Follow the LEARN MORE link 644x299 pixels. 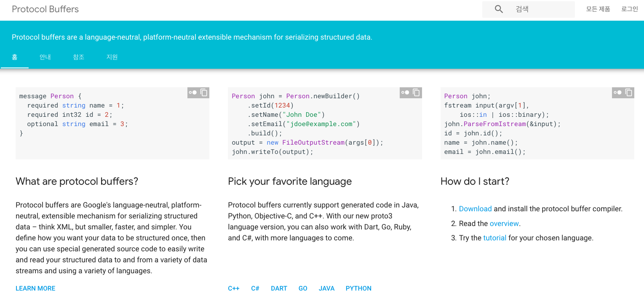(x=35, y=288)
